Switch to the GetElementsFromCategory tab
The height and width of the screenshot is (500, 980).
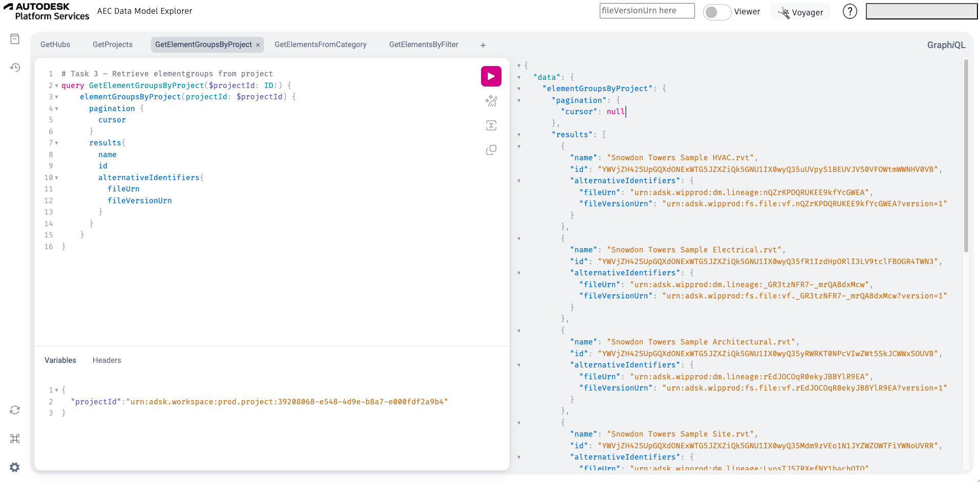[x=320, y=45]
